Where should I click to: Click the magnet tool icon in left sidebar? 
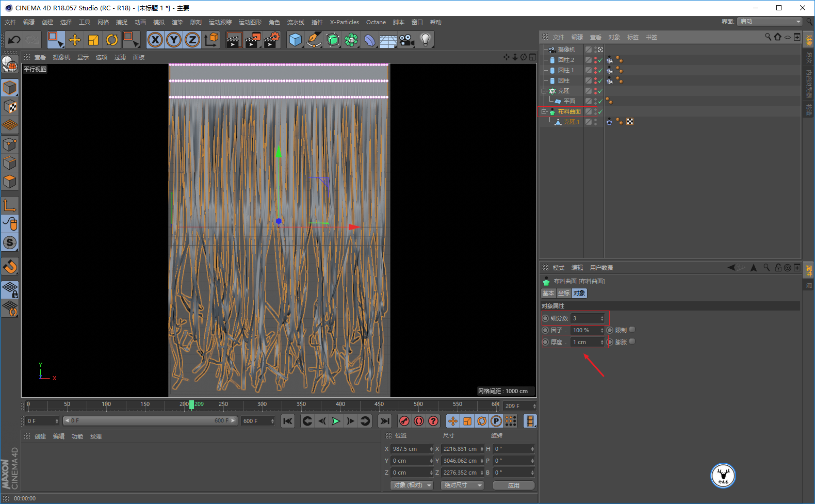(10, 267)
